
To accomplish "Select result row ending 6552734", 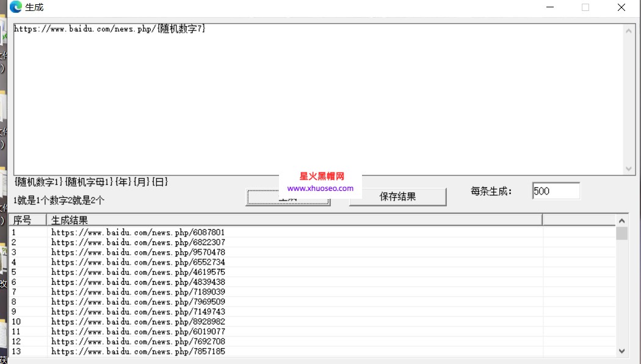I will 313,262.
